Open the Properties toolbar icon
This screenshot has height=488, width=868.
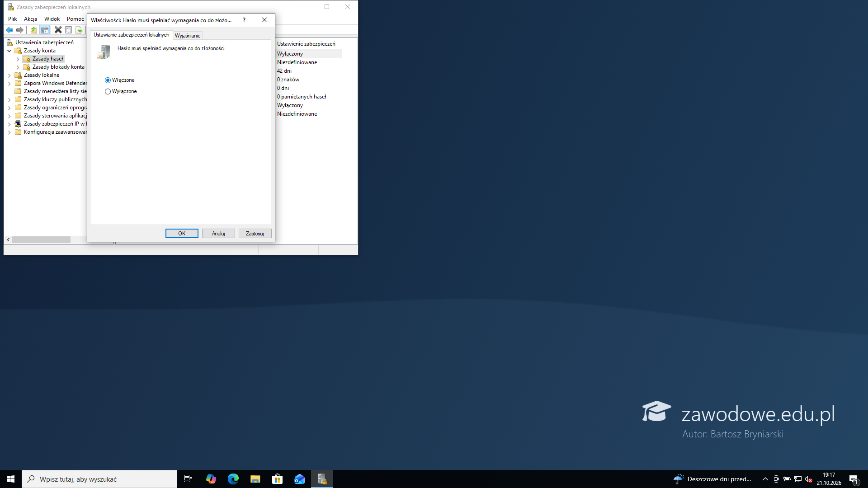(x=69, y=30)
